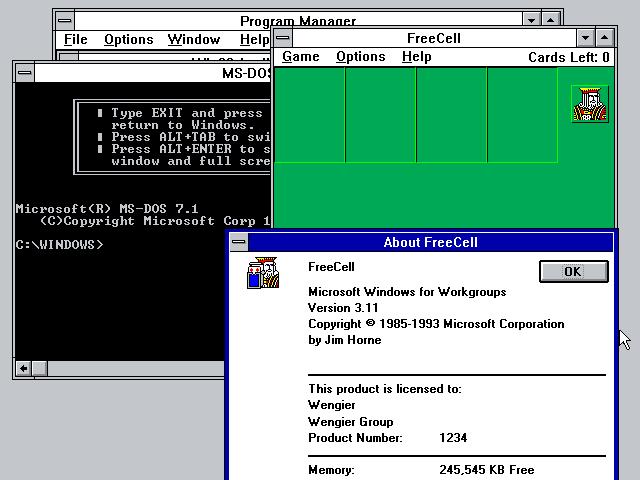
Task: Open the Game menu in FreeCell
Action: (300, 57)
